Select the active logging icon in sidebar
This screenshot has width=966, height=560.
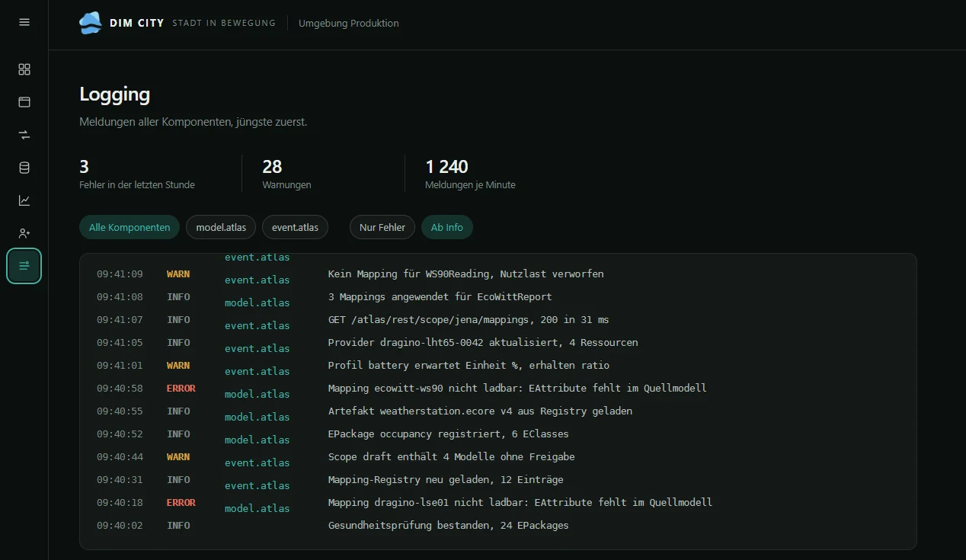[x=24, y=266]
